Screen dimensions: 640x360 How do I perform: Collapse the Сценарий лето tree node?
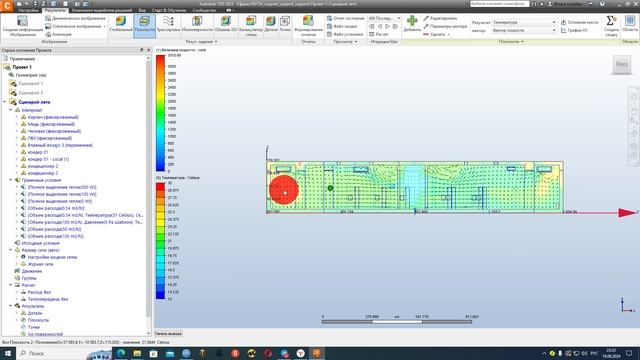tap(5, 102)
